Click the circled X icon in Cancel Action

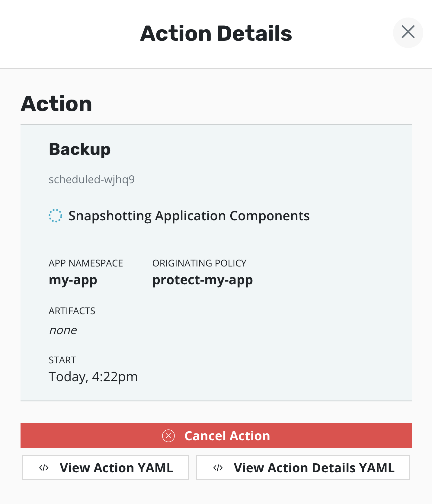(168, 436)
